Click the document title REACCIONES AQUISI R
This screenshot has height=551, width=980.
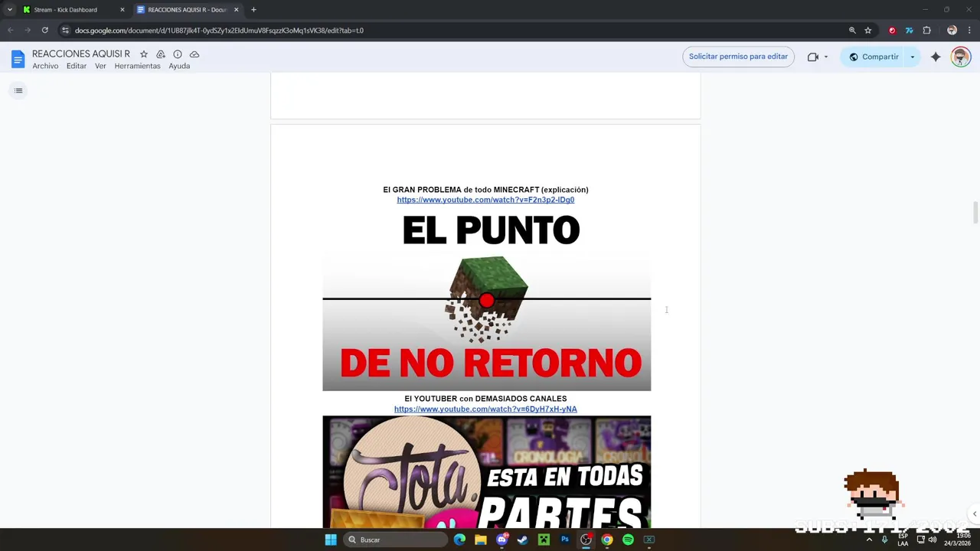(81, 54)
